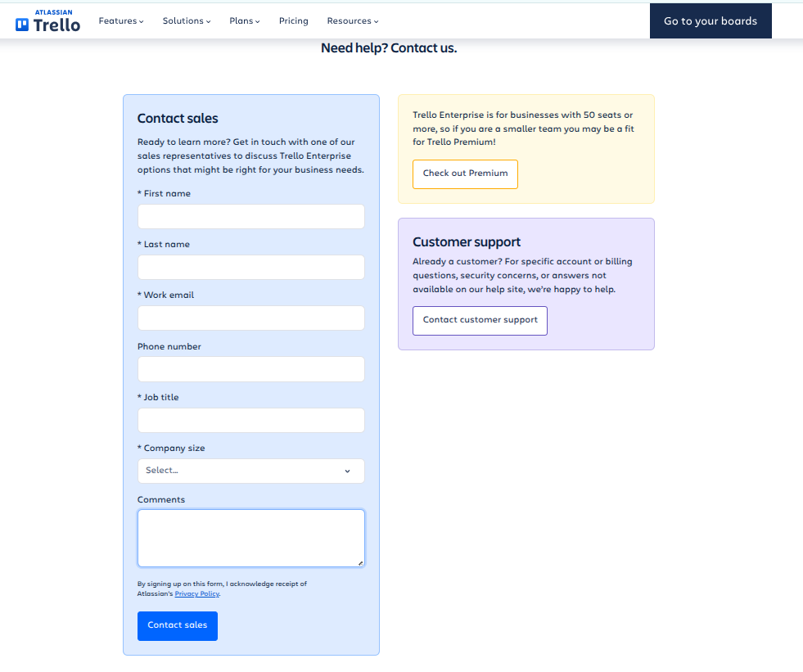Focus the Job title field
This screenshot has height=672, width=803.
point(251,420)
